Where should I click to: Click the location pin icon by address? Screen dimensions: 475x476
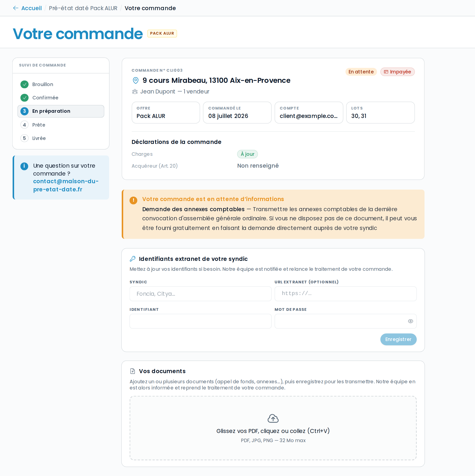pyautogui.click(x=136, y=80)
